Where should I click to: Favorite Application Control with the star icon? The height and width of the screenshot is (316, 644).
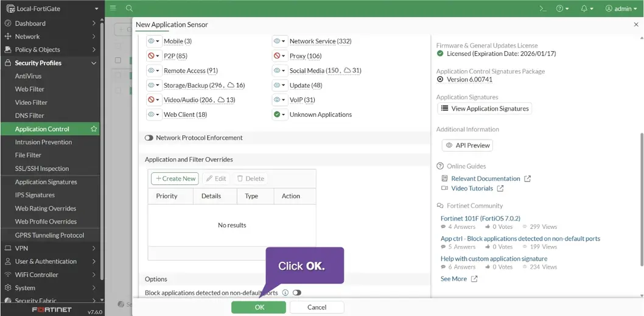[94, 129]
